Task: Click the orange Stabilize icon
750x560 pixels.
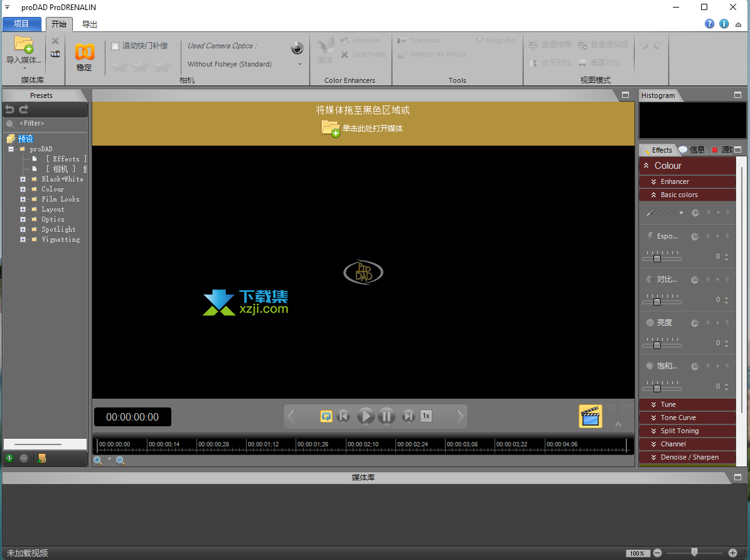Action: [85, 51]
